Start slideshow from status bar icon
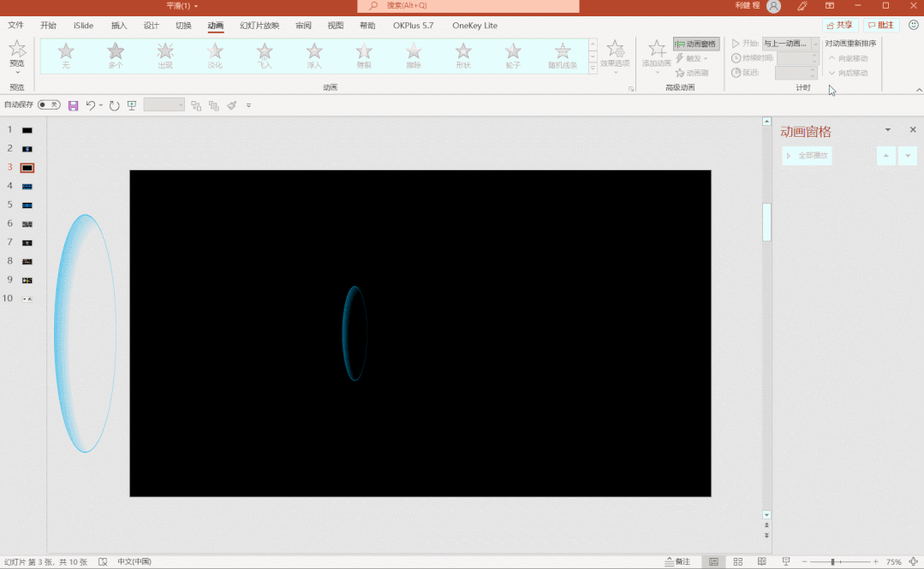Image resolution: width=924 pixels, height=569 pixels. click(785, 562)
